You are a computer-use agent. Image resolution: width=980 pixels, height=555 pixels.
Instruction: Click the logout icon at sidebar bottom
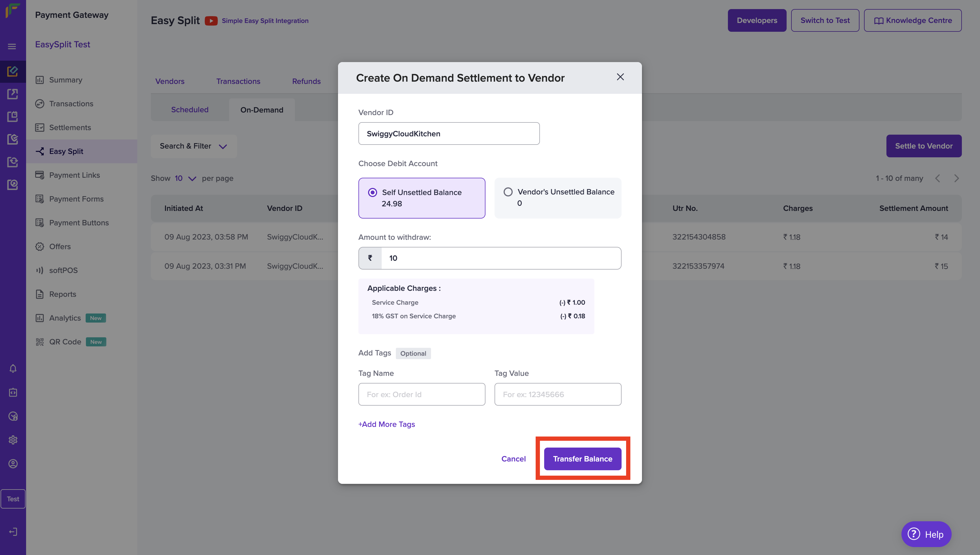pyautogui.click(x=13, y=532)
